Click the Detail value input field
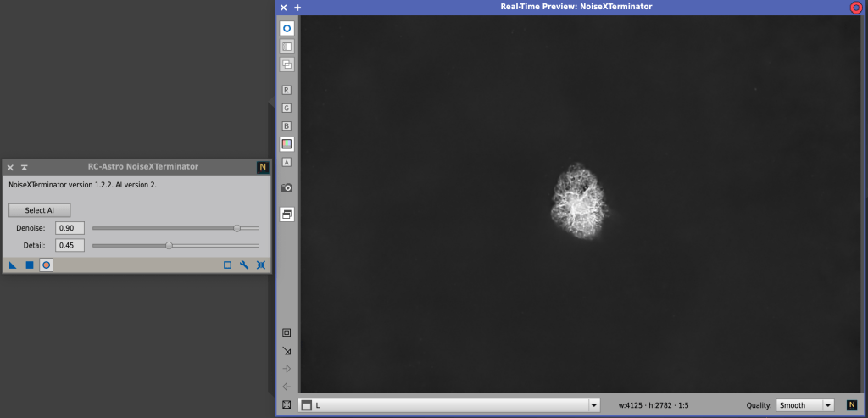Image resolution: width=868 pixels, height=418 pixels. [70, 245]
